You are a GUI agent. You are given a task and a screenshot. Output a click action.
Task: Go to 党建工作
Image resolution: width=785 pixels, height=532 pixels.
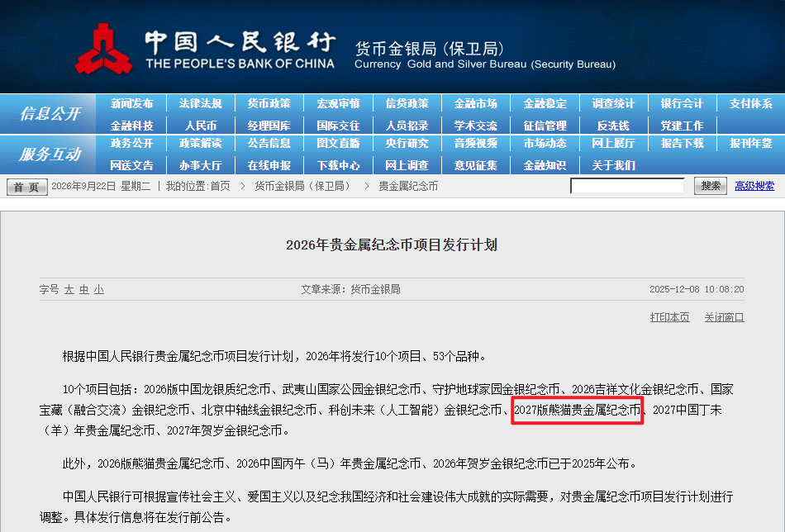(x=682, y=125)
